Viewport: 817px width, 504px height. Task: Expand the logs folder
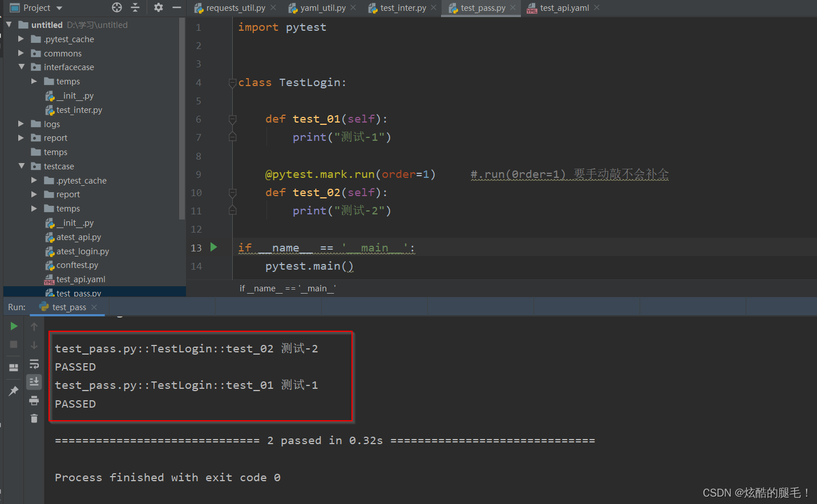coord(21,124)
